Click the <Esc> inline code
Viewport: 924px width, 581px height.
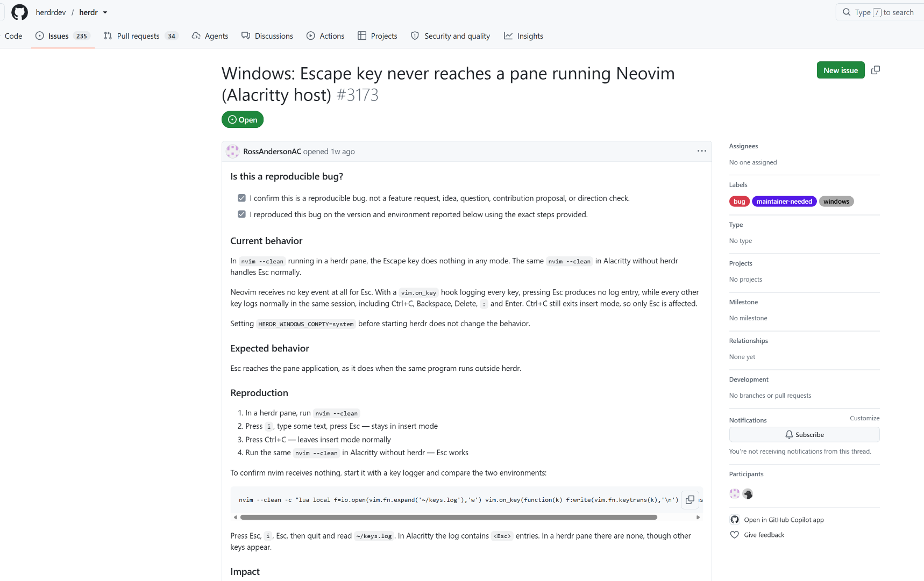[502, 536]
